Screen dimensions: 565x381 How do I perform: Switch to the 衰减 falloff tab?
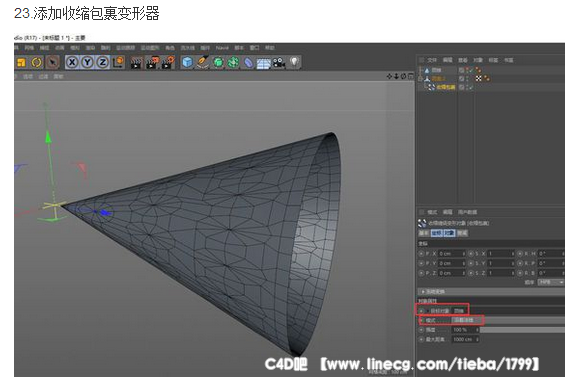[x=462, y=233]
